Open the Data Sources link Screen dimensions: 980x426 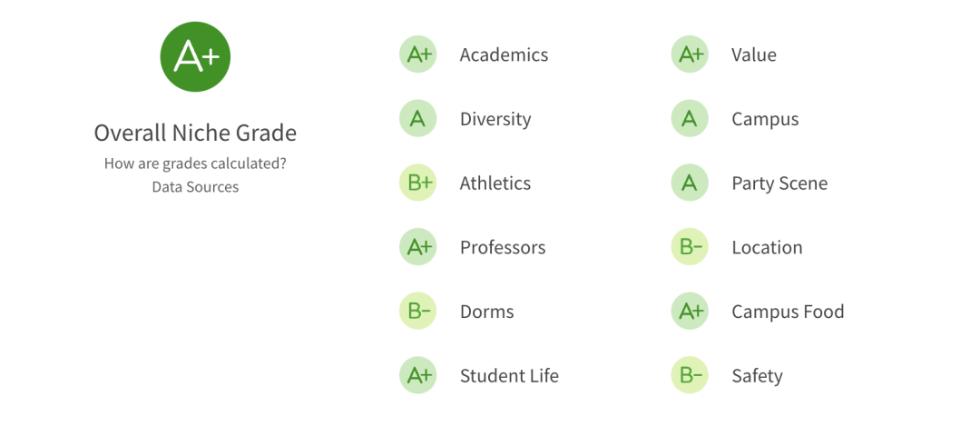(x=195, y=187)
